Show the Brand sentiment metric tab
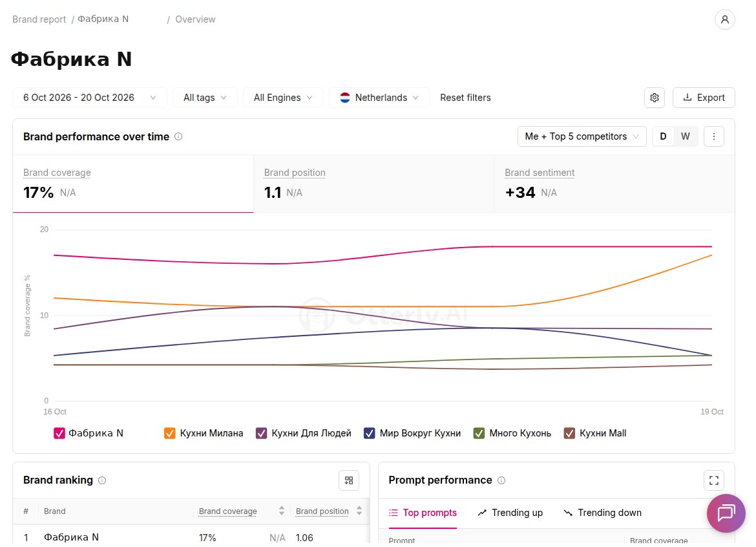The height and width of the screenshot is (547, 756). pyautogui.click(x=614, y=184)
